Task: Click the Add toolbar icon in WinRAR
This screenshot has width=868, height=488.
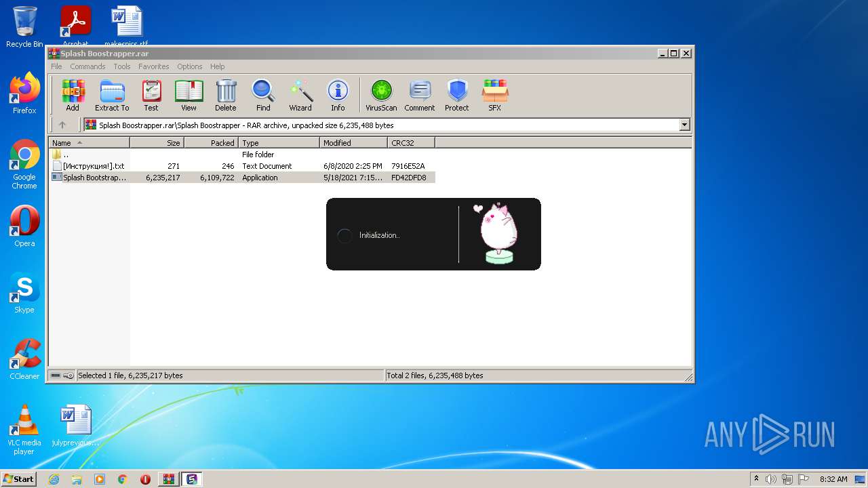Action: tap(73, 95)
